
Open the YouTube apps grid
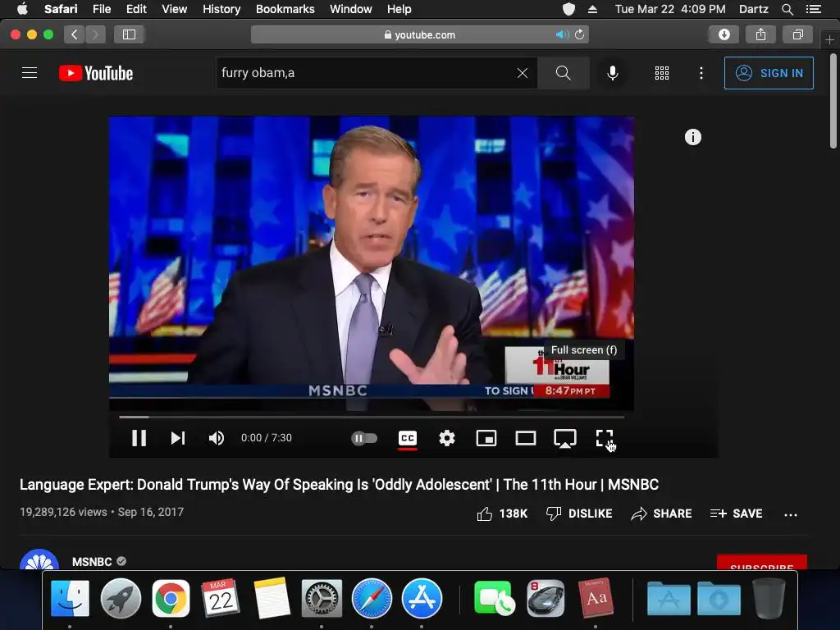[x=662, y=73]
